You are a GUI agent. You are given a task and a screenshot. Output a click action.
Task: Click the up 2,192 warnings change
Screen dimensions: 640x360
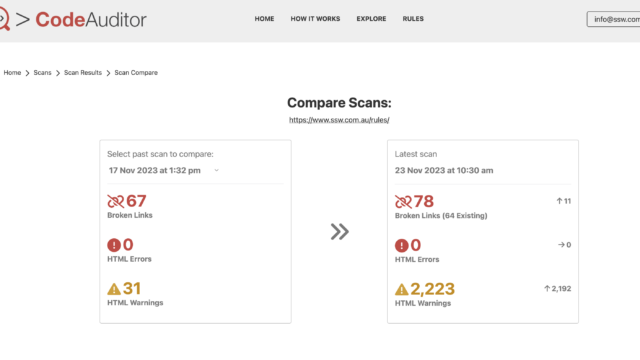pos(558,289)
